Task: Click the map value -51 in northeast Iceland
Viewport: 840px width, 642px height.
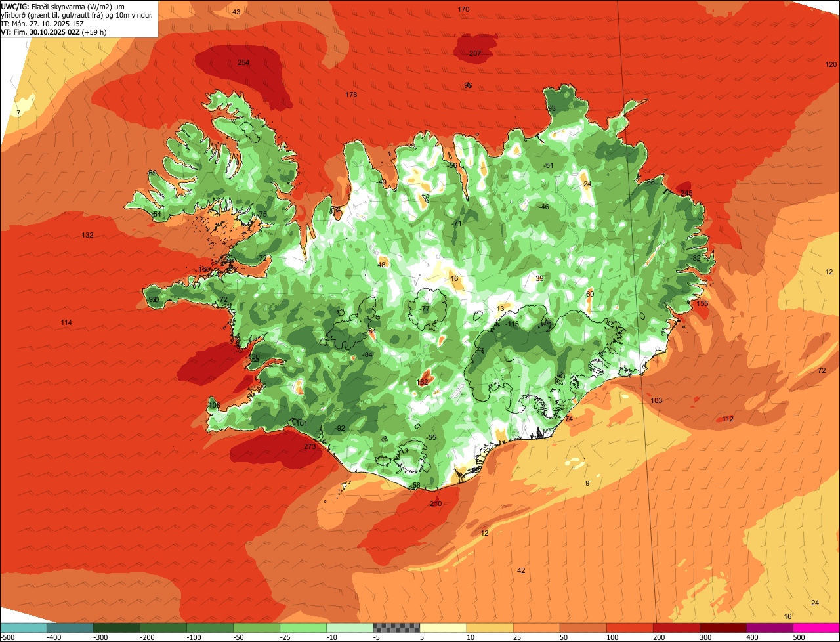Action: [x=549, y=165]
